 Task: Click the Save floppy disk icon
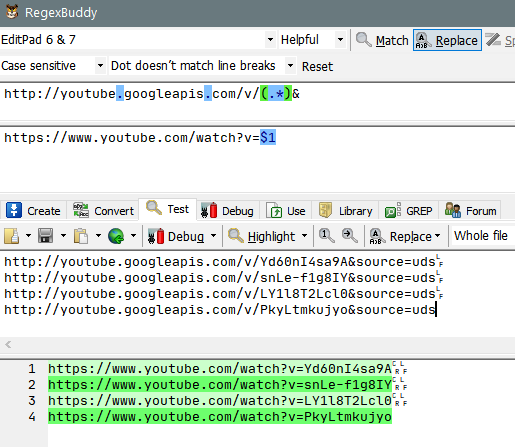click(x=46, y=236)
